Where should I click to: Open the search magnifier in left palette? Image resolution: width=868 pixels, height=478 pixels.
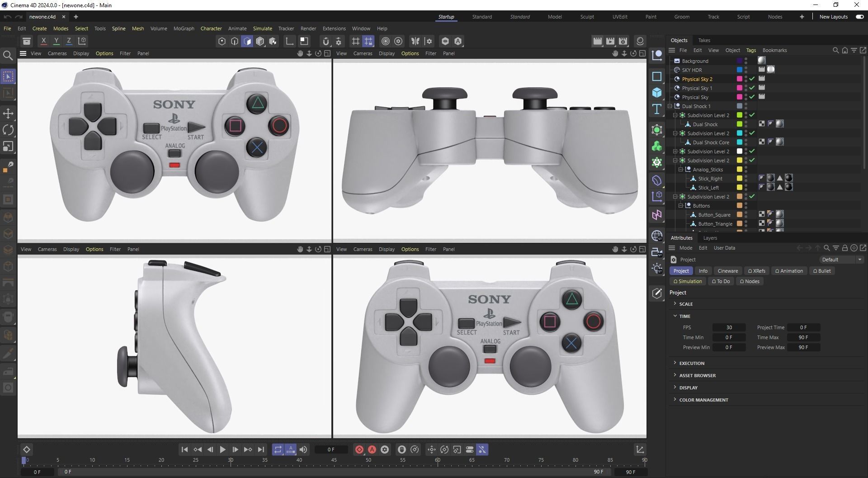click(x=8, y=56)
